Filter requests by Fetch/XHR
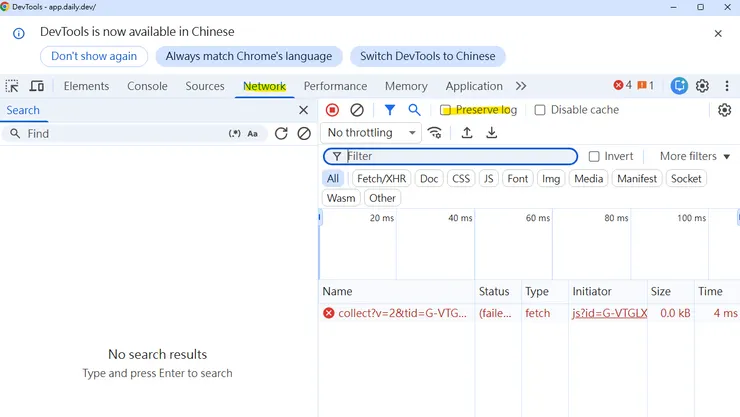The height and width of the screenshot is (417, 740). (381, 179)
